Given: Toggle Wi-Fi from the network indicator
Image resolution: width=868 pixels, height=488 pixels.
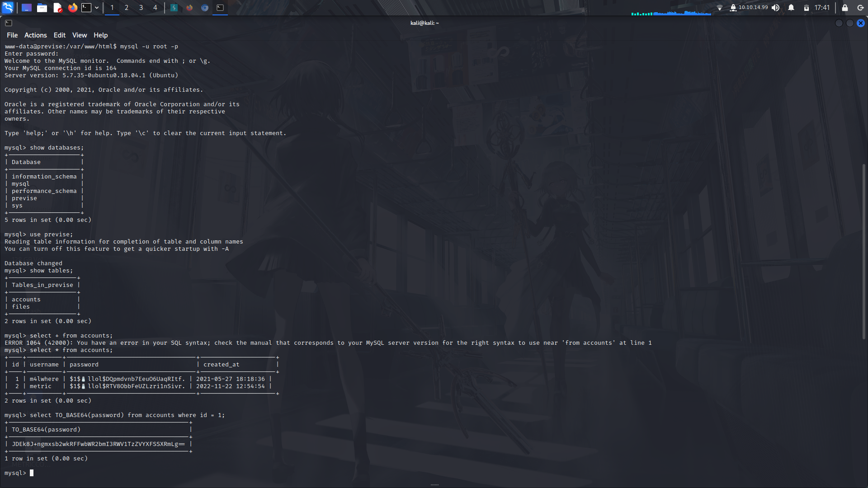Looking at the screenshot, I should (720, 7).
